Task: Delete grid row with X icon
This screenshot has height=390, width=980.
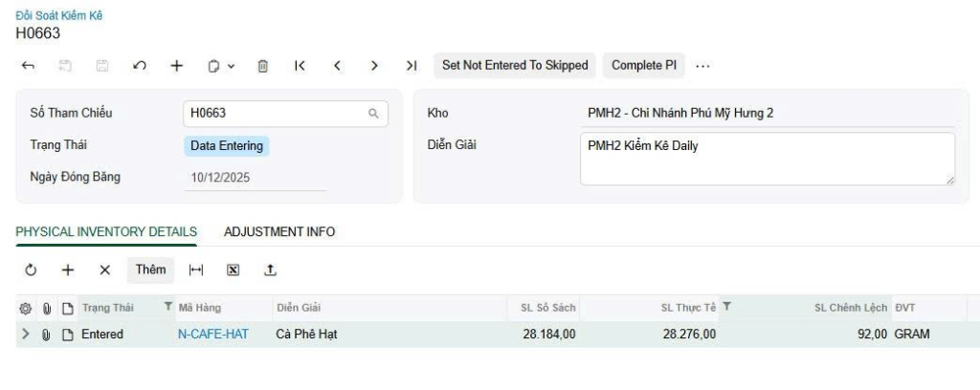Action: tap(105, 271)
